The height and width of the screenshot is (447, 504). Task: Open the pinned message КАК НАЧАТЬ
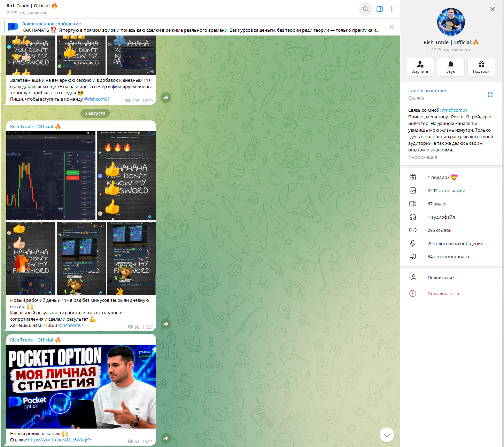click(x=201, y=27)
